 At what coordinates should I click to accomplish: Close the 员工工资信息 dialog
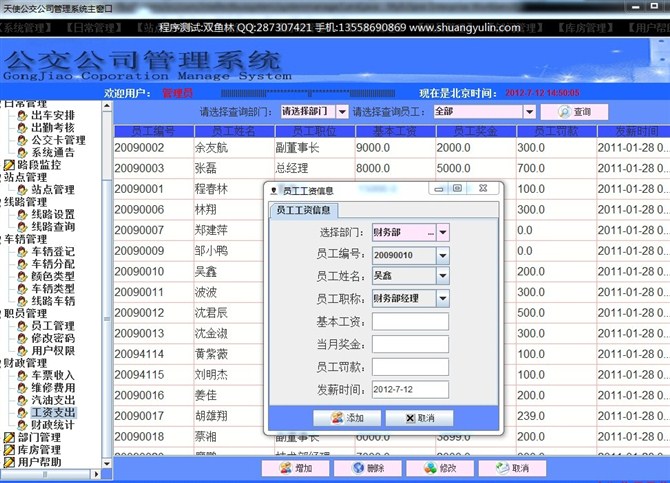(x=483, y=188)
